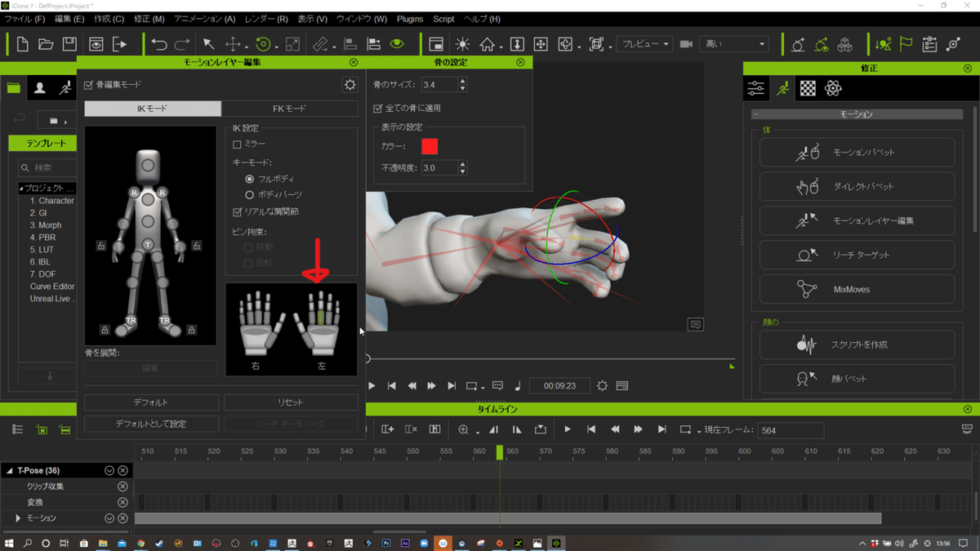Click the red bone カラー swatch
980x551 pixels.
click(x=430, y=146)
